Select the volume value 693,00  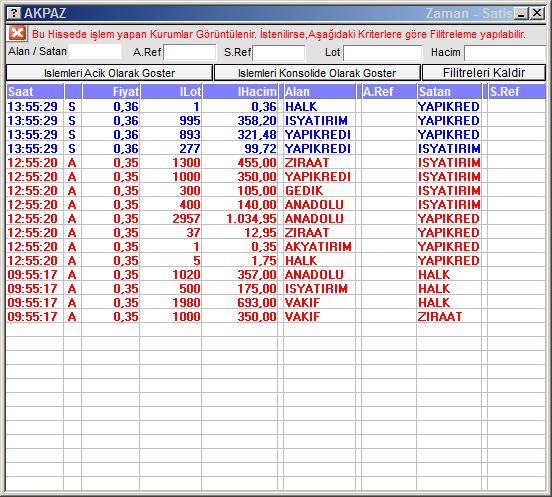click(257, 303)
